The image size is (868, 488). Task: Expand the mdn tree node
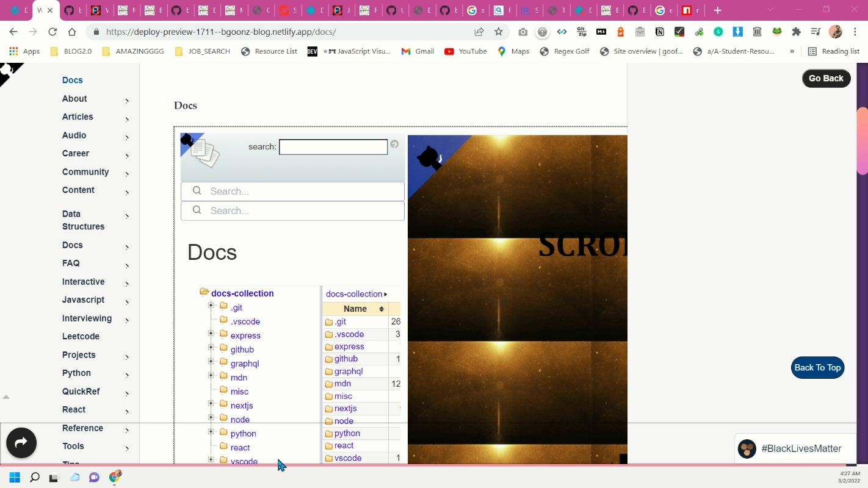[x=211, y=375]
